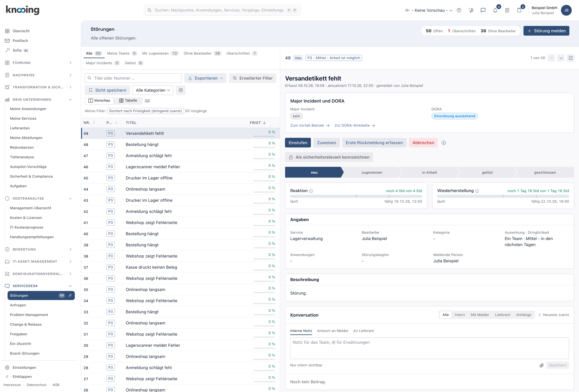Open the Gelöst tab

134,63
